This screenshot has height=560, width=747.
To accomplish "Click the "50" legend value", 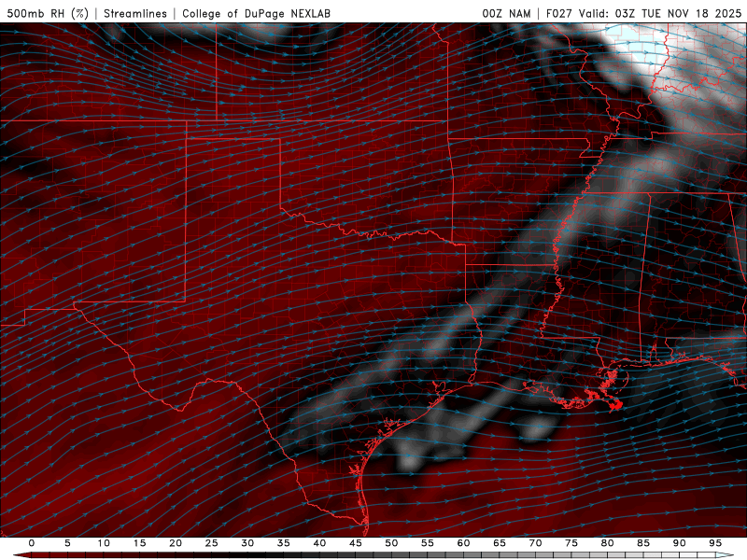I will (x=391, y=543).
